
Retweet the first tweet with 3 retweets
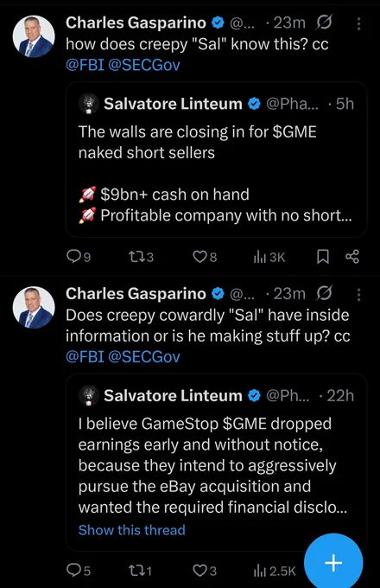(x=141, y=257)
